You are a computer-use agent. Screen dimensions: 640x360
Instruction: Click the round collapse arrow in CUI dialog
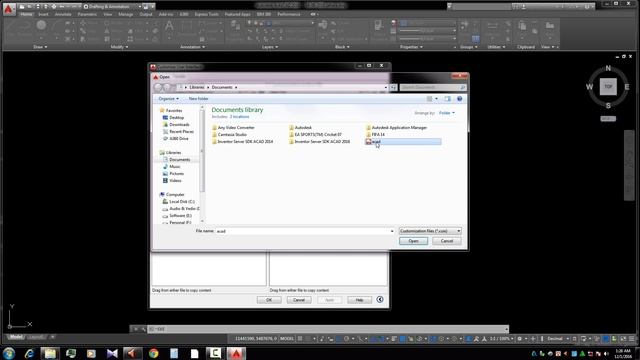click(380, 300)
